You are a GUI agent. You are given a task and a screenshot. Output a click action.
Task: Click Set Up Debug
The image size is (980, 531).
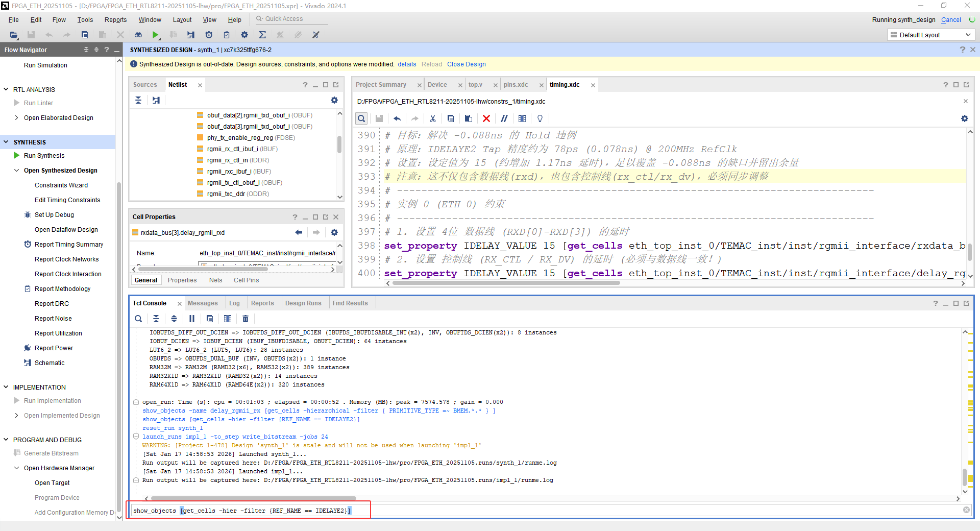point(54,215)
